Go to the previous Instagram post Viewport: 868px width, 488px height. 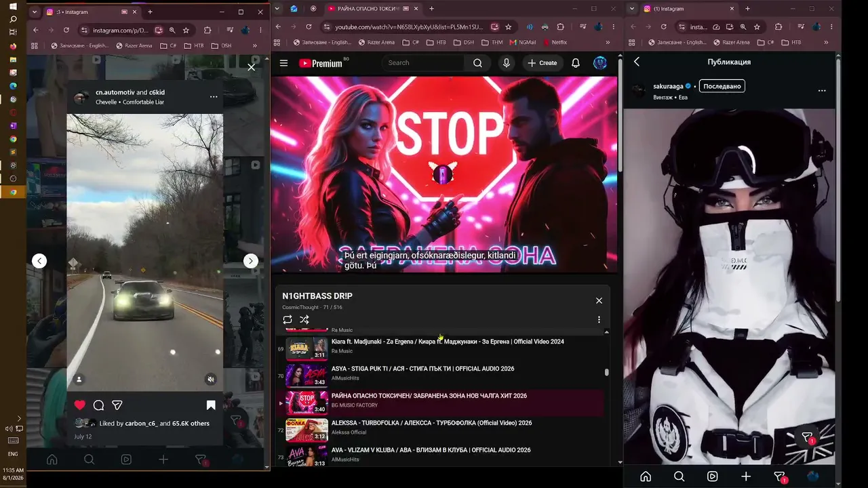[39, 261]
